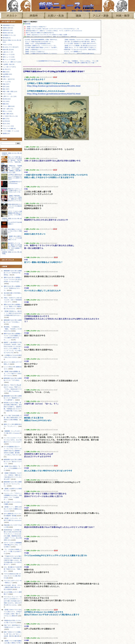Click the >>30 anchor in post 35

point(26,302)
